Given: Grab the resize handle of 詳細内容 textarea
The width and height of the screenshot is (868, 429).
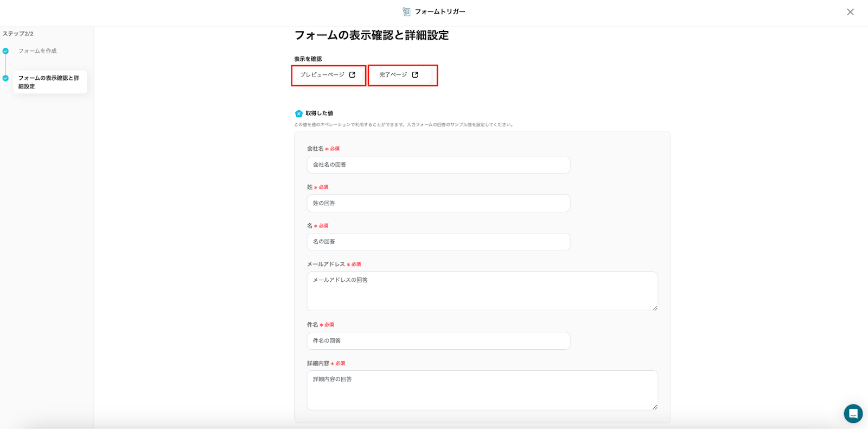Looking at the screenshot, I should pos(655,407).
